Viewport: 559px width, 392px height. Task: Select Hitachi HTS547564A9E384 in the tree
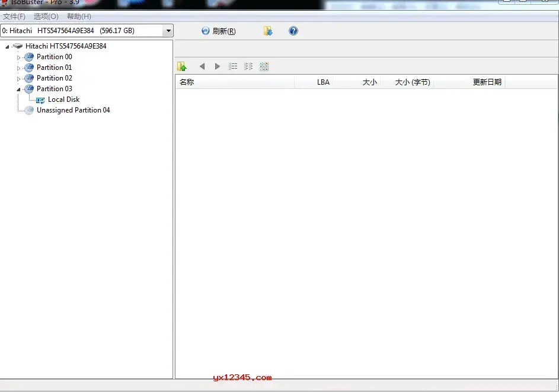(66, 46)
